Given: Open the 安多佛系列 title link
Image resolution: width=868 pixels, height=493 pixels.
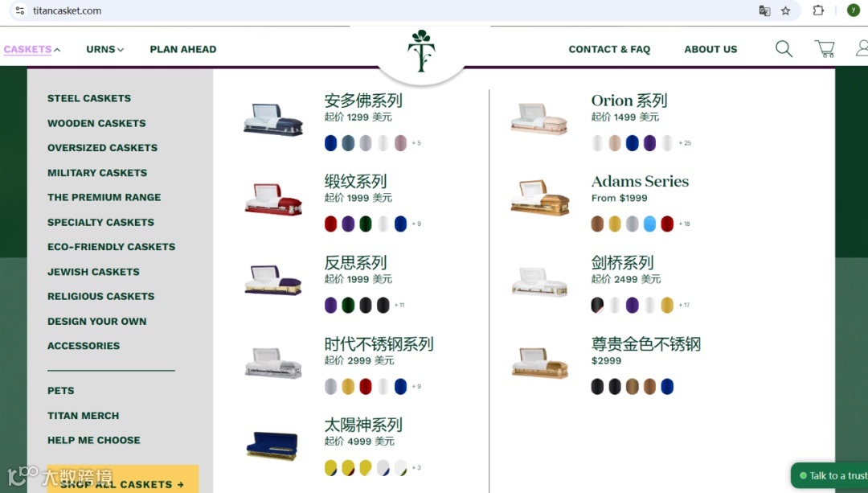Looking at the screenshot, I should click(x=363, y=101).
